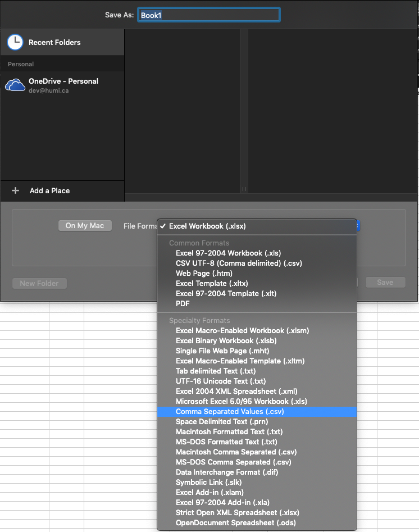Open Recent Folders list
419x532 pixels.
[x=62, y=42]
